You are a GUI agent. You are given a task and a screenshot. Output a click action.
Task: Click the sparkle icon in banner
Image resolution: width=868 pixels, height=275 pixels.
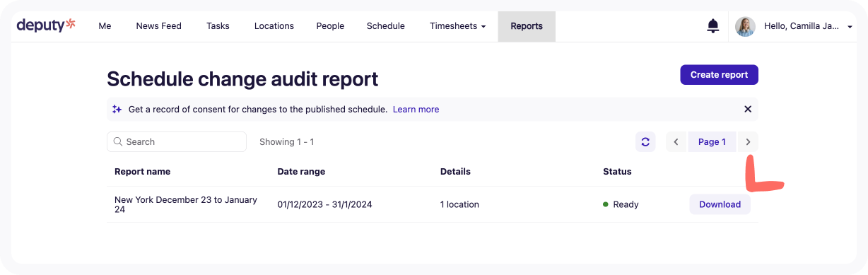click(117, 109)
